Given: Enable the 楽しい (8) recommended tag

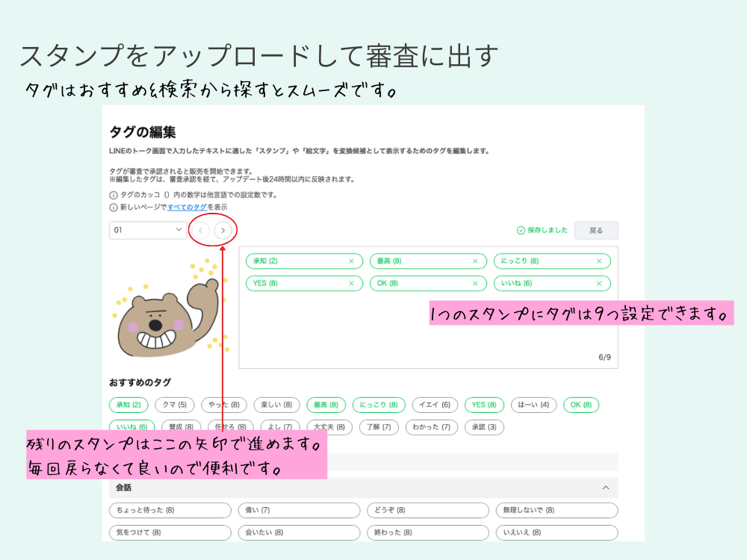Looking at the screenshot, I should pos(276,405).
